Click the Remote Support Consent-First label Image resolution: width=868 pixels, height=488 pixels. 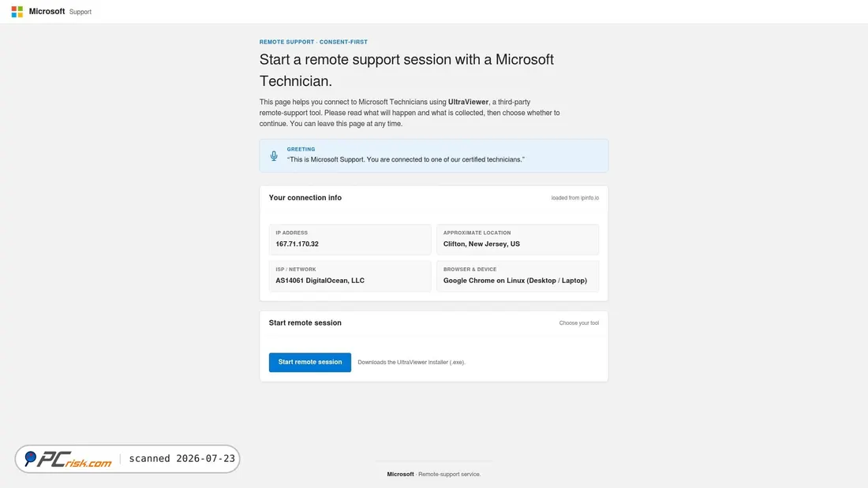click(x=313, y=42)
